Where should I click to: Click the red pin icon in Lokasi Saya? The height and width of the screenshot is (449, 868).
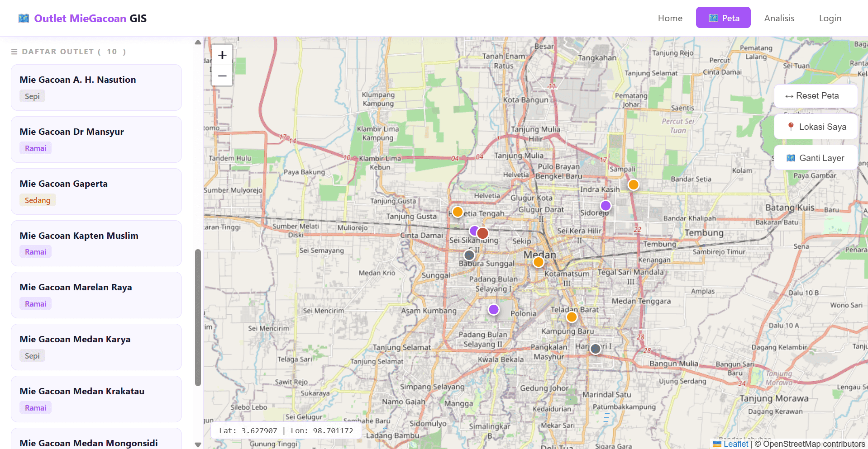[791, 127]
